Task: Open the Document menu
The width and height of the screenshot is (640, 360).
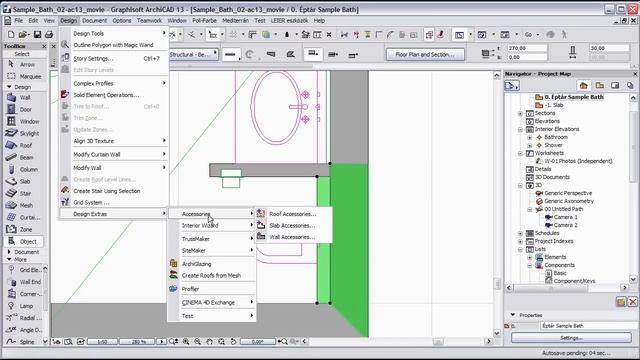Action: [94, 20]
